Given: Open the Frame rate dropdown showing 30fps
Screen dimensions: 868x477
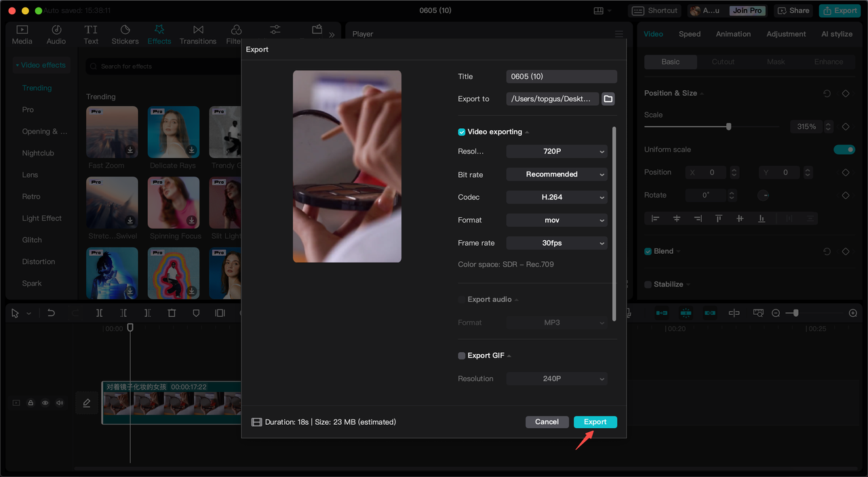Looking at the screenshot, I should click(557, 243).
